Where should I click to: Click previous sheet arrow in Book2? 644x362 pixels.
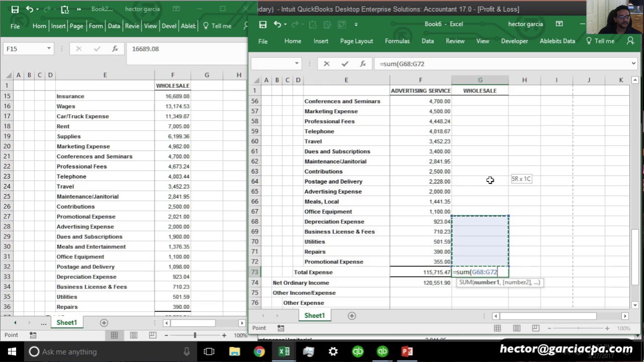click(x=15, y=323)
